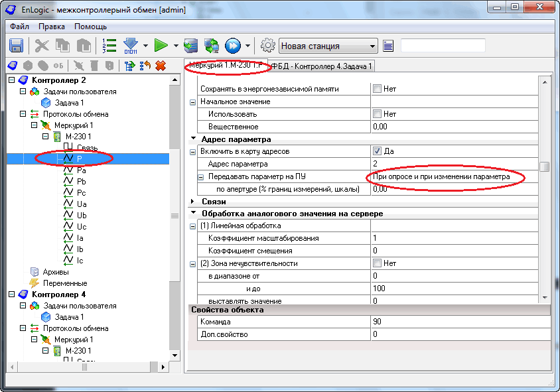Click the blue fast-forward circle icon
This screenshot has height=392, width=560.
(233, 46)
